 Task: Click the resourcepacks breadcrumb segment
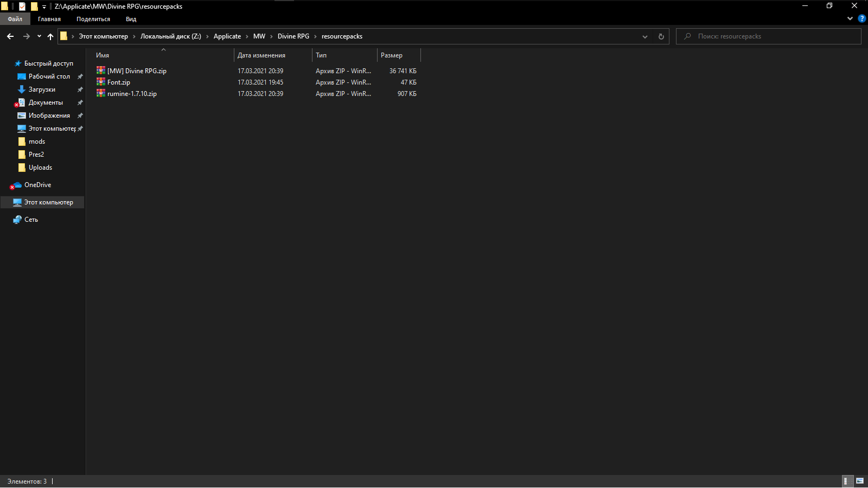342,36
